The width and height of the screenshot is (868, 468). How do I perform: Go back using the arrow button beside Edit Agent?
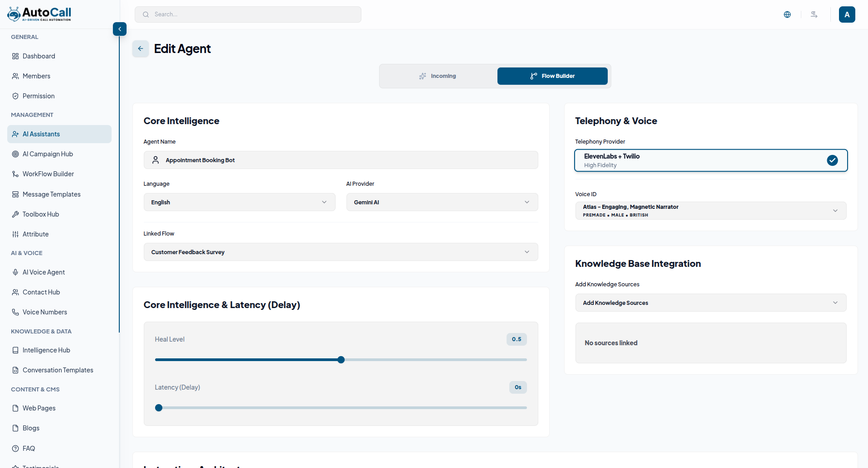pos(141,48)
